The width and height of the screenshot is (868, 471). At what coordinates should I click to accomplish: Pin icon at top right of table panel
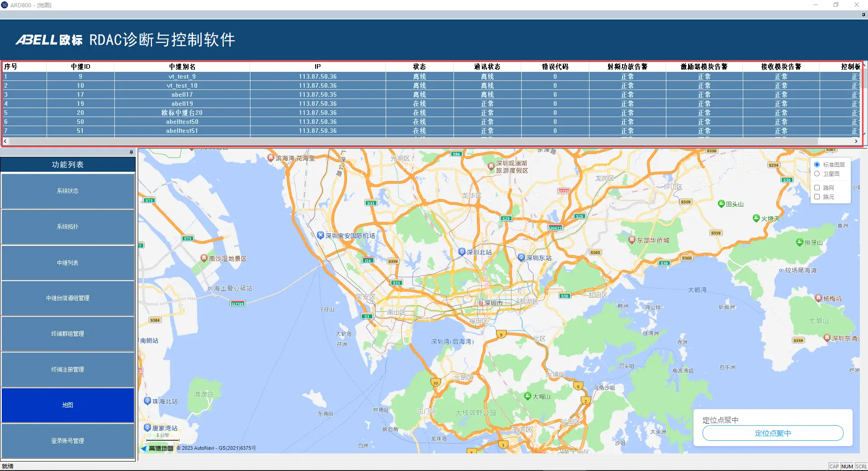click(x=863, y=14)
